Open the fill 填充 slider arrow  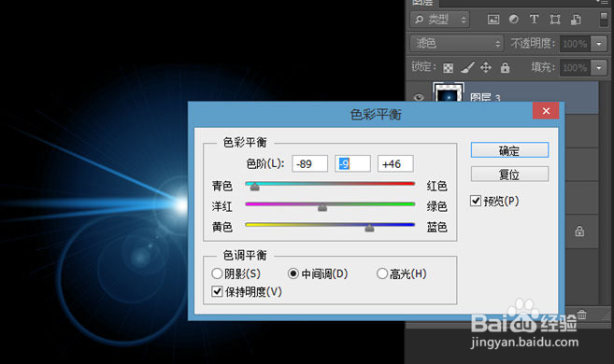click(599, 68)
